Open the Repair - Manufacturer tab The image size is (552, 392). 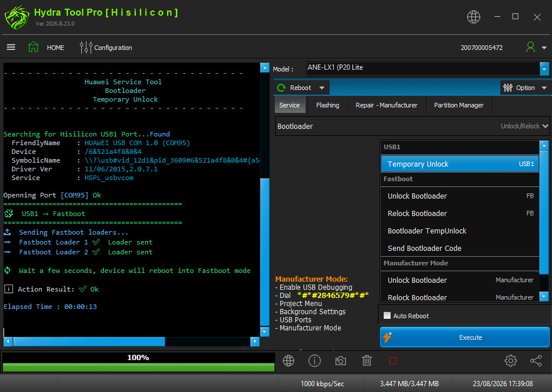[386, 105]
